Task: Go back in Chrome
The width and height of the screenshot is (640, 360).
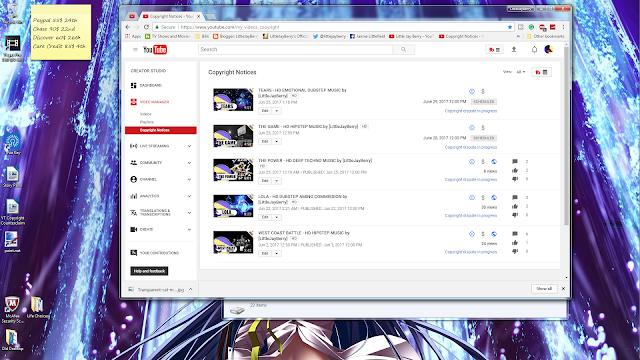Action: tap(128, 27)
